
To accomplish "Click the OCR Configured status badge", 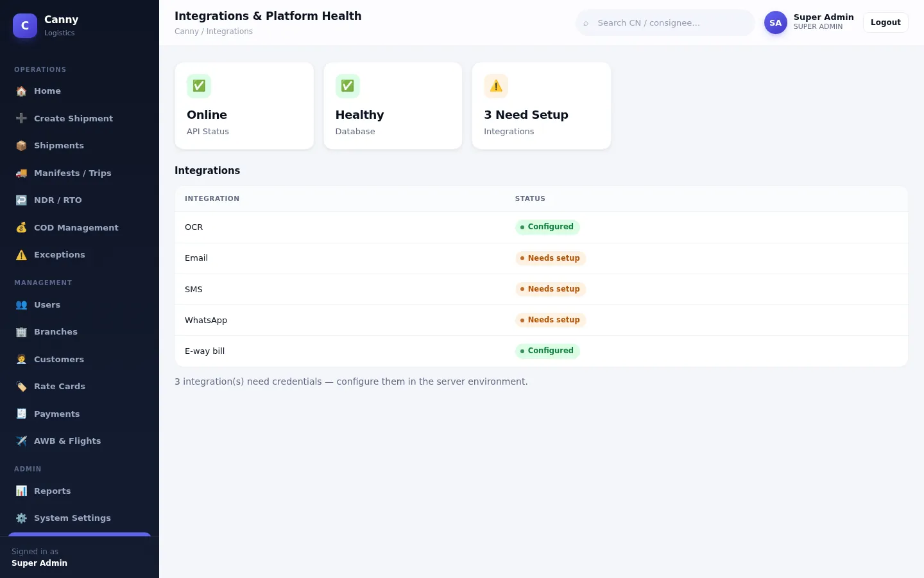I will point(547,227).
